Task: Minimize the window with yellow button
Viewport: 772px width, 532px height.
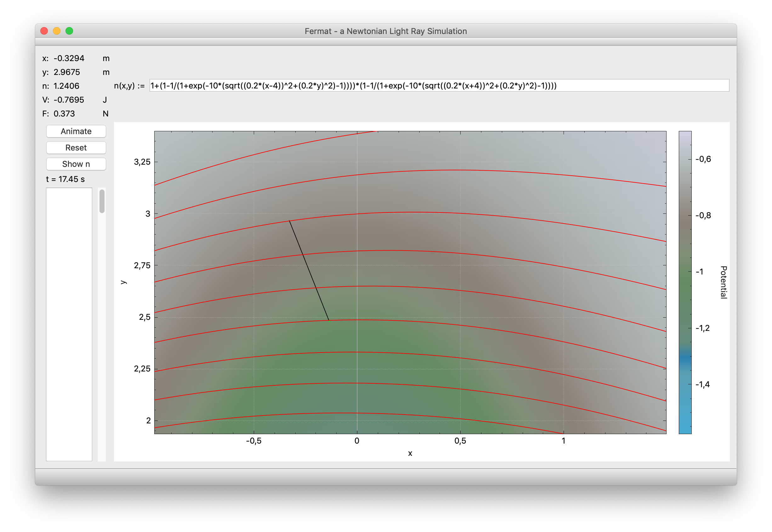Action: 57,31
